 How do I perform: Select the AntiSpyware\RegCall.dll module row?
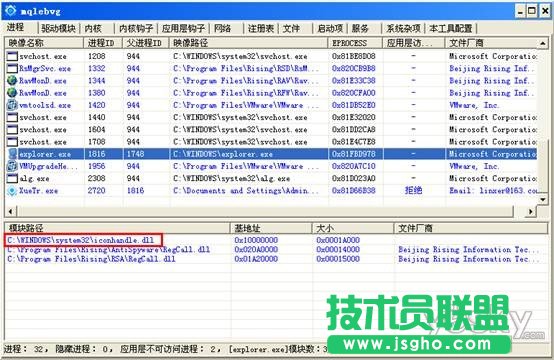276,249
